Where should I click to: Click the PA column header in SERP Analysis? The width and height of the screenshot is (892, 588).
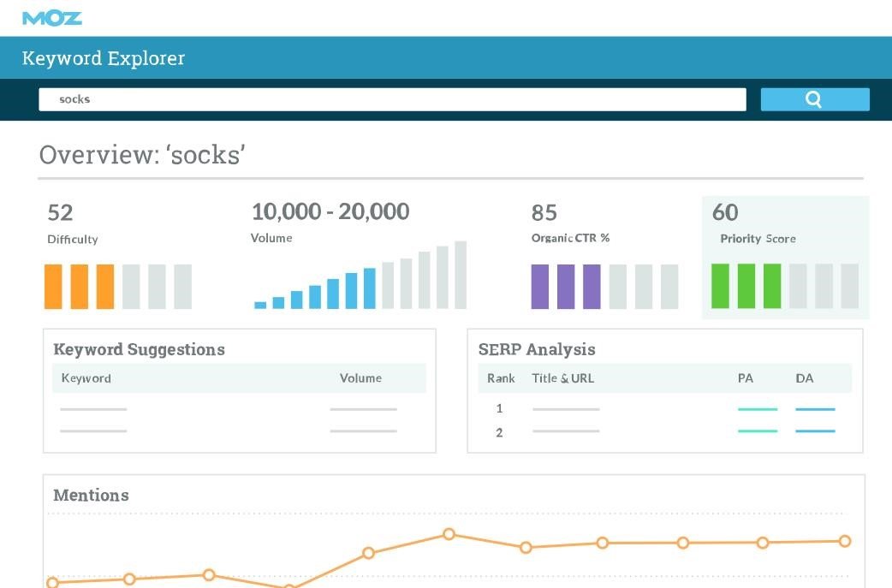point(746,378)
